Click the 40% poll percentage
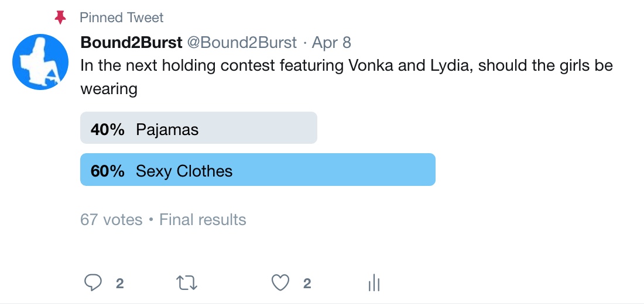The image size is (644, 304). click(x=108, y=129)
